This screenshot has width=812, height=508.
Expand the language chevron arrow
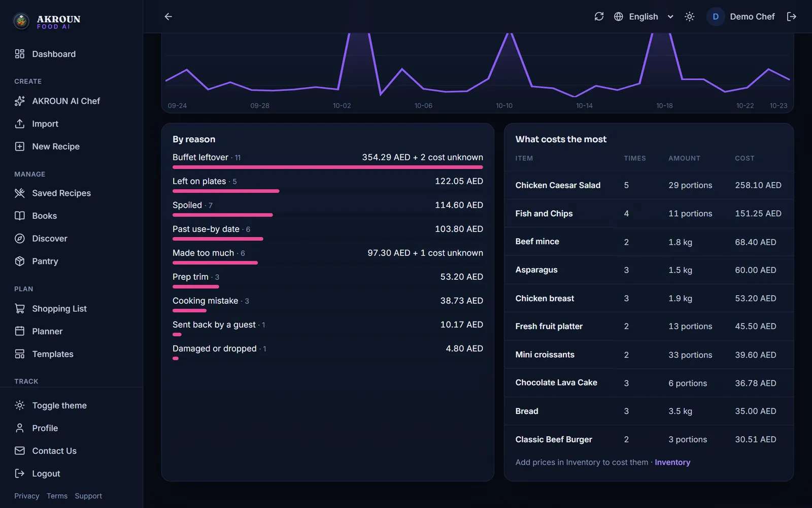coord(670,17)
